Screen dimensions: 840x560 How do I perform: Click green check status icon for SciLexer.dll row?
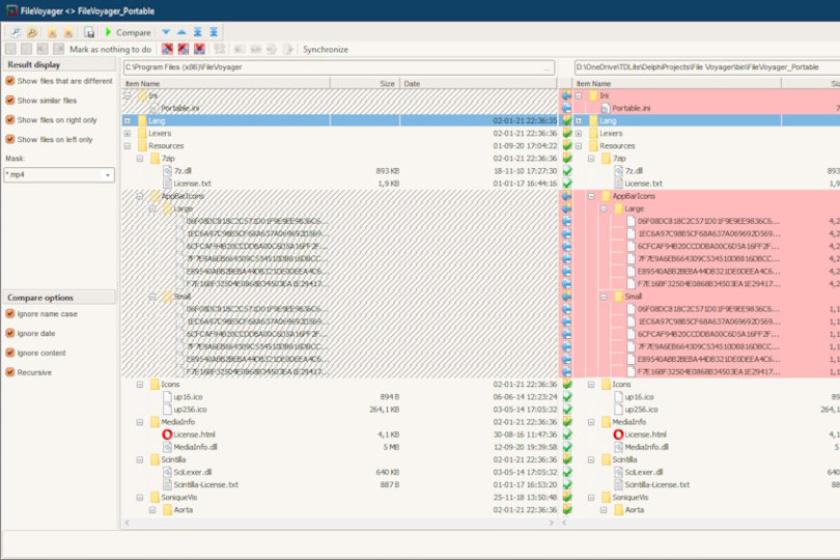click(x=567, y=472)
